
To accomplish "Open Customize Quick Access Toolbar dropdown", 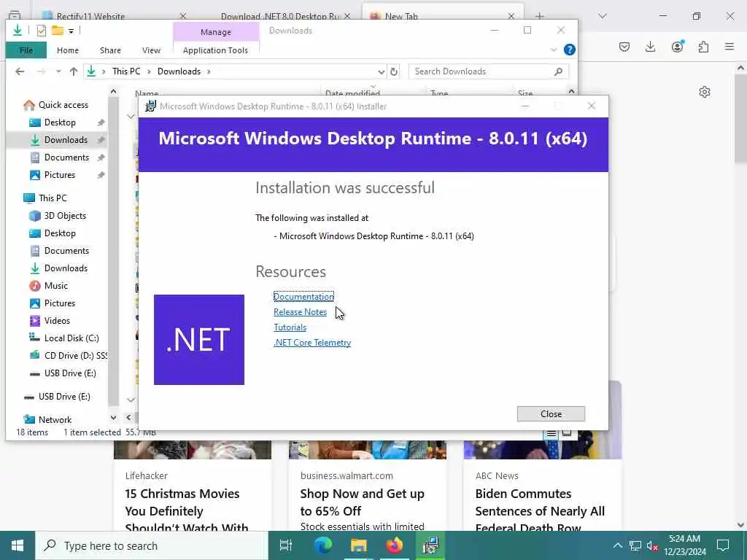I will pyautogui.click(x=71, y=31).
